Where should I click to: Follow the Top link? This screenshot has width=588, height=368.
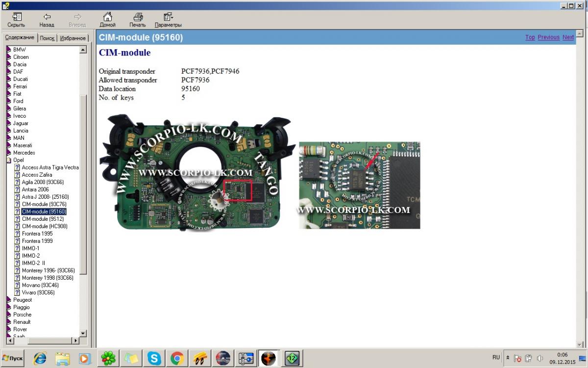pos(530,37)
